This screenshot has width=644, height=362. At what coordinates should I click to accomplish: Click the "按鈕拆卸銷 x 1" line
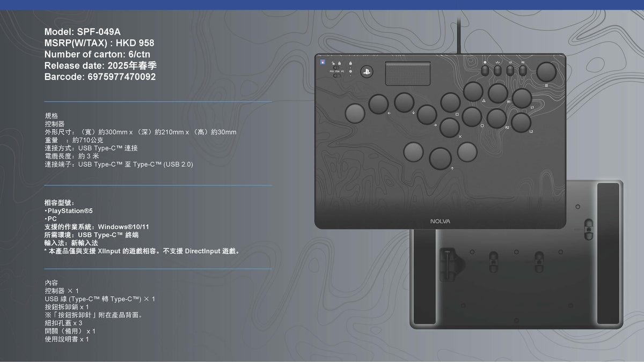pyautogui.click(x=67, y=307)
